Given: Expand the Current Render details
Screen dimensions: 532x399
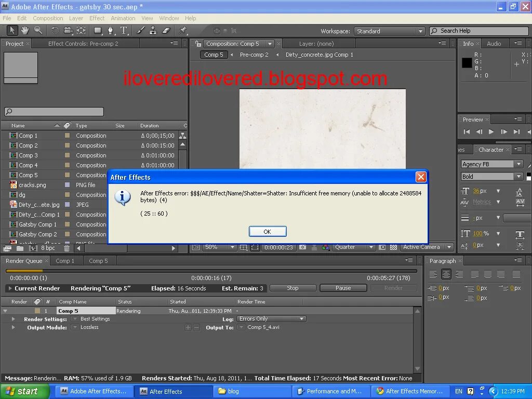Looking at the screenshot, I should click(10, 288).
